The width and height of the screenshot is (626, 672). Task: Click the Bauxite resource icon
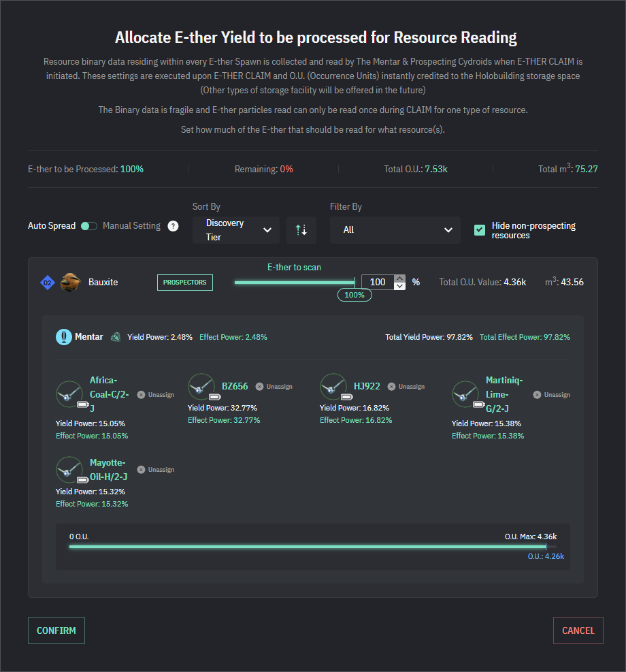tap(70, 282)
